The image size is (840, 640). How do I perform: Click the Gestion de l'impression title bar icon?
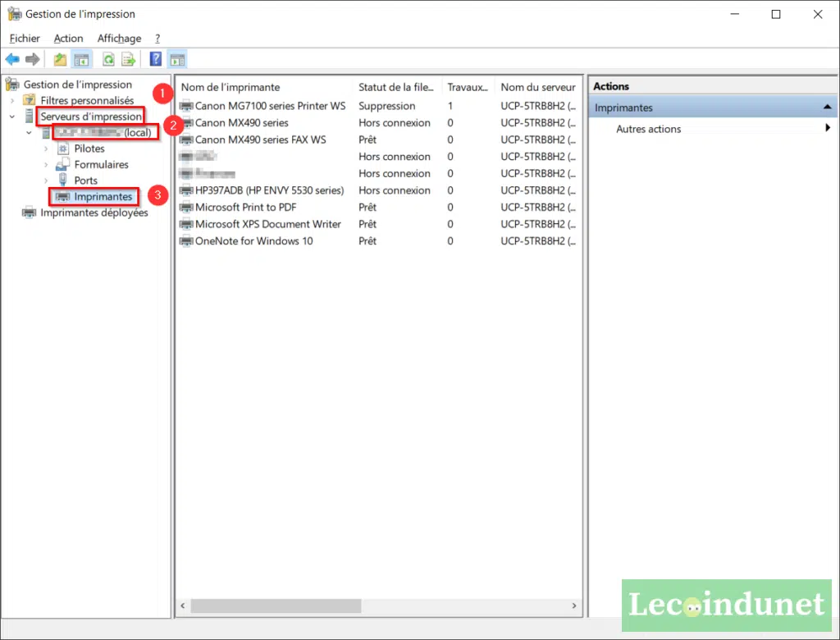tap(15, 14)
